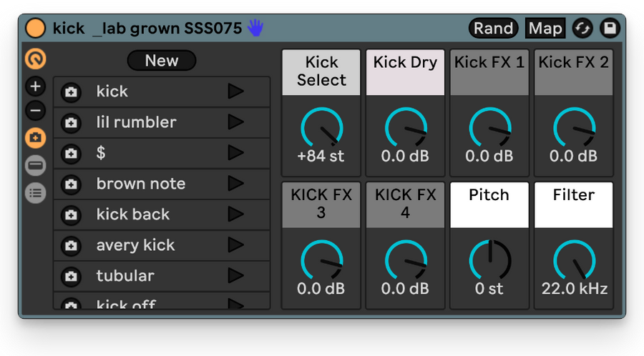Toggle the macro controls view icon

(35, 59)
